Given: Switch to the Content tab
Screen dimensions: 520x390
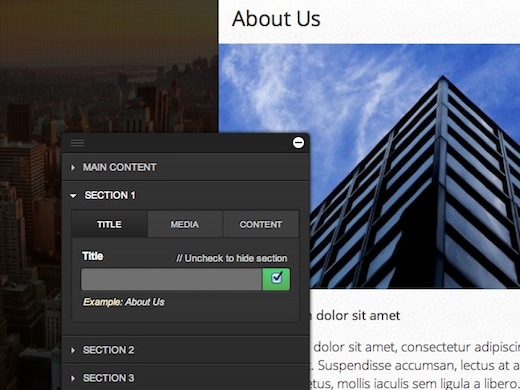Looking at the screenshot, I should pos(261,224).
